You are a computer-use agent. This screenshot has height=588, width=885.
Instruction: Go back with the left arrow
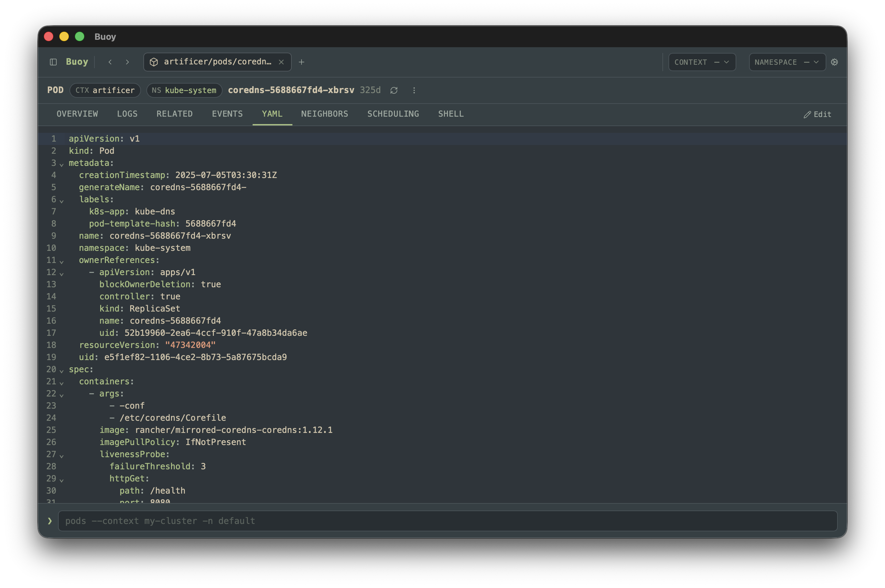pos(110,62)
